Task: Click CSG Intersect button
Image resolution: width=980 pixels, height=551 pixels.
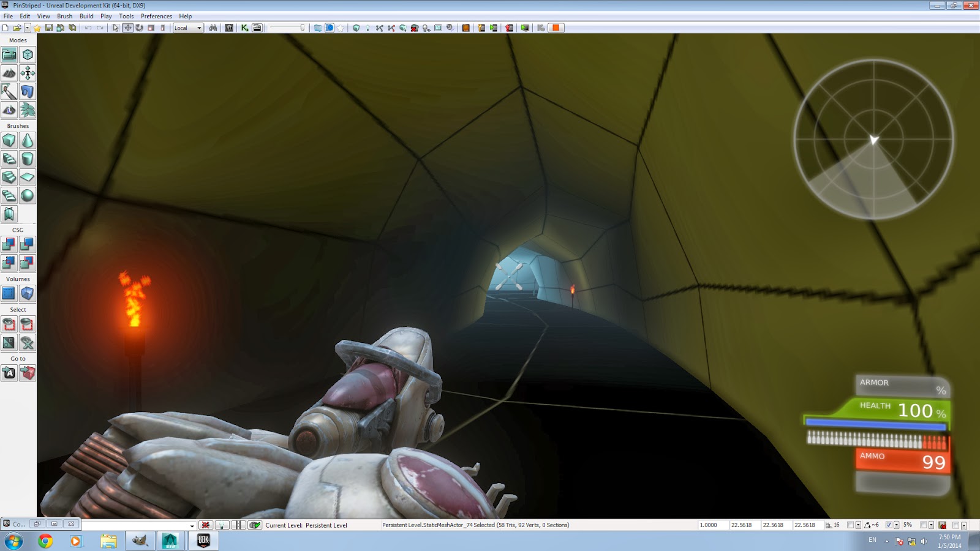Action: click(9, 263)
